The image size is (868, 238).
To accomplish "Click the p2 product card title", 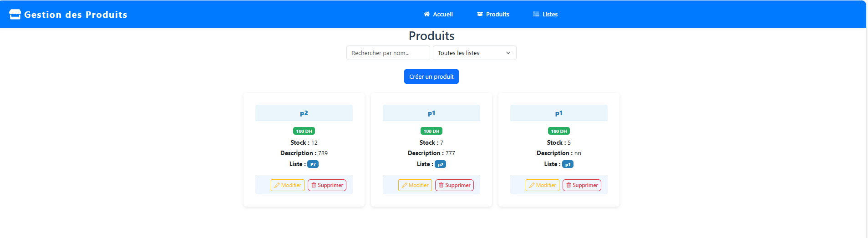I will (x=304, y=113).
